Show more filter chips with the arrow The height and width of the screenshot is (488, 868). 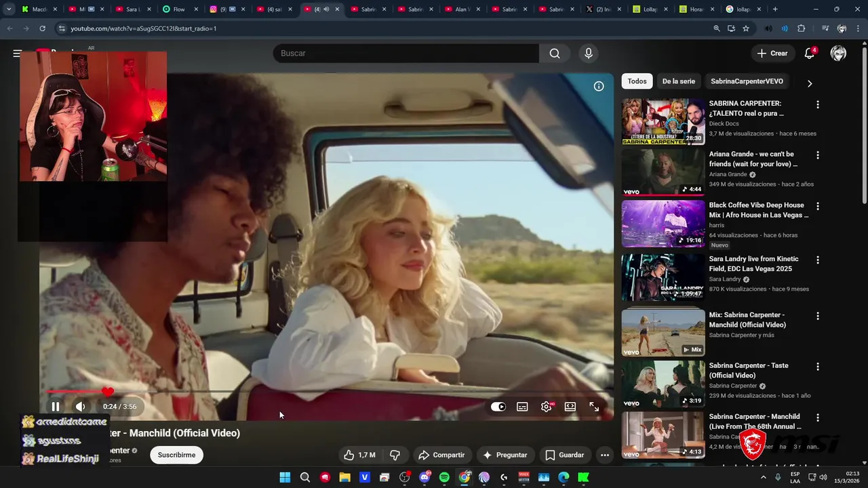pos(810,83)
